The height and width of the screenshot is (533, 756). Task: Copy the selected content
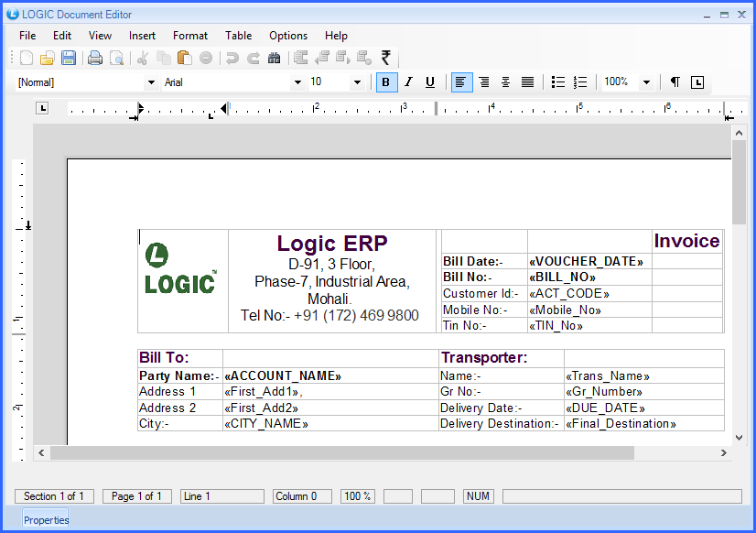164,58
